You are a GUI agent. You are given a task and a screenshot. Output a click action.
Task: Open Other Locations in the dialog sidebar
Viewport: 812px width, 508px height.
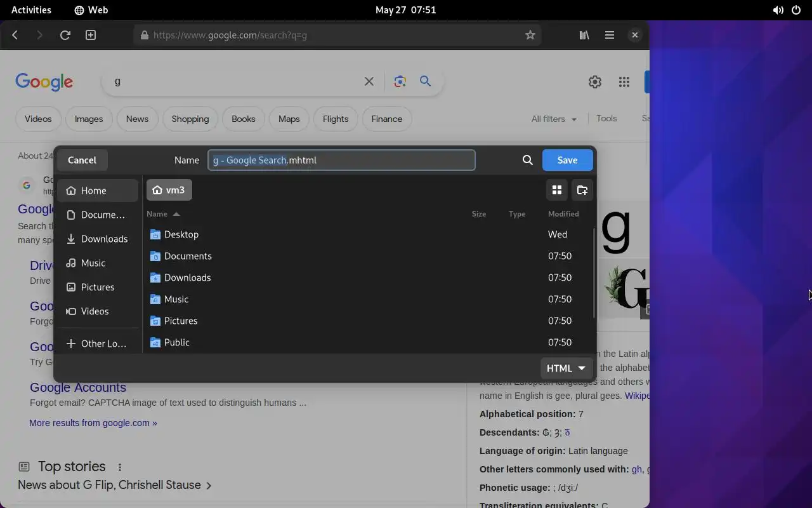pyautogui.click(x=98, y=344)
